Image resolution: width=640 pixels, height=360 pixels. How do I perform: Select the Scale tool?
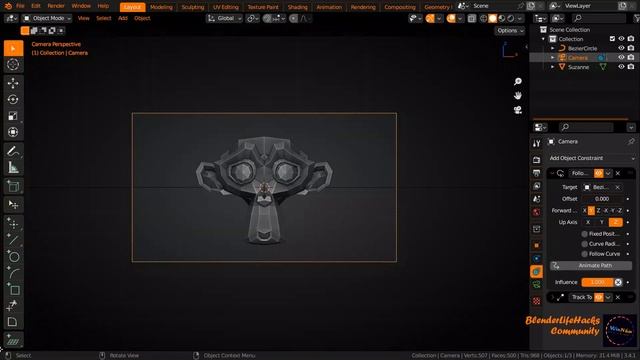click(13, 116)
